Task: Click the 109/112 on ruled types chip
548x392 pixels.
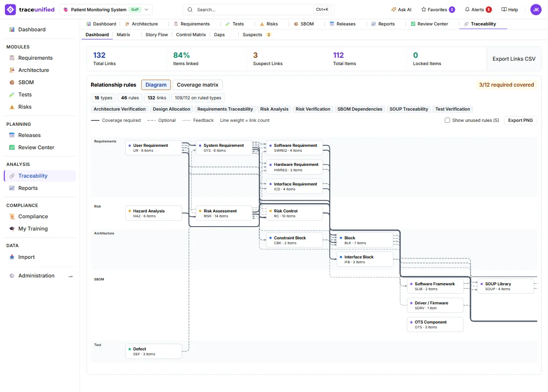Action: pos(198,98)
